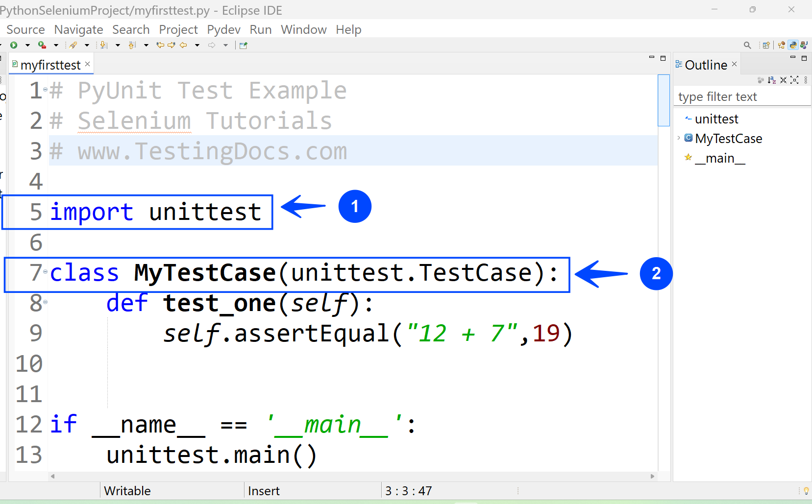812x504 pixels.
Task: Close the Outline view tab
Action: [734, 64]
